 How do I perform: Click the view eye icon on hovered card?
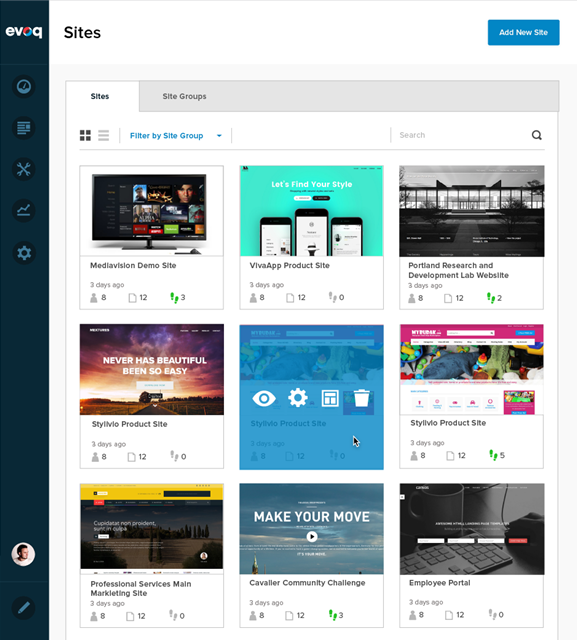point(264,398)
